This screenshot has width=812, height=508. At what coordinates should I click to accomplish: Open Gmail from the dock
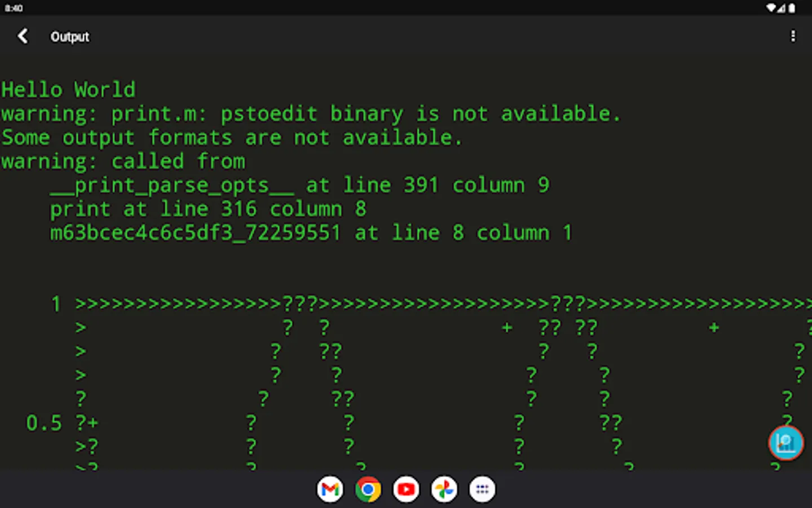pyautogui.click(x=330, y=489)
